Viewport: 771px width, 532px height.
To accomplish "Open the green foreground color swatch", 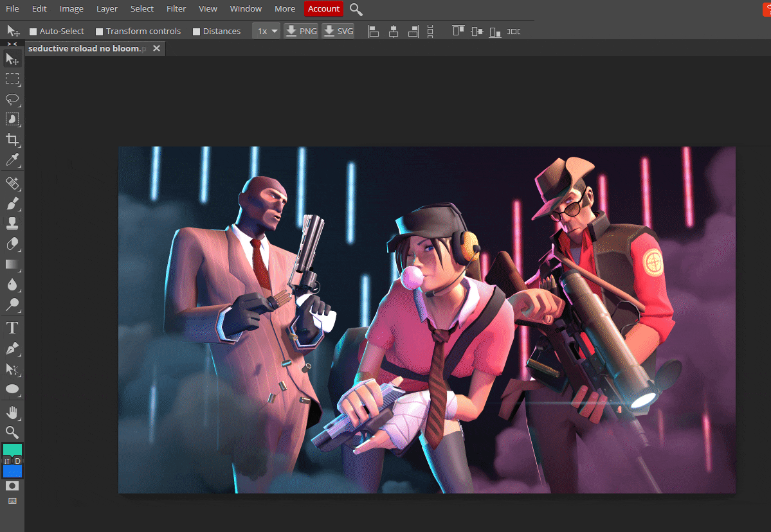I will click(12, 450).
